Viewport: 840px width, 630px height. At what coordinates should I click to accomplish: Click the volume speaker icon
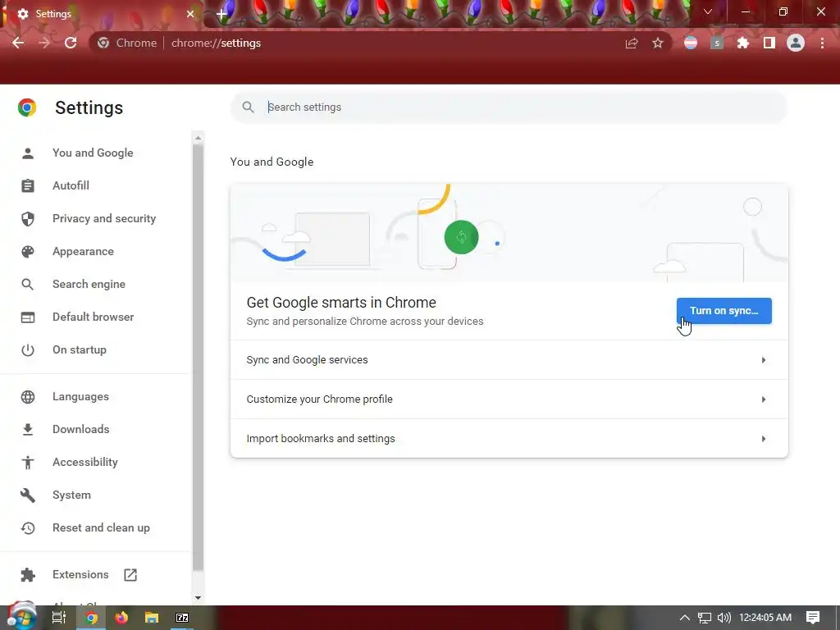[724, 618]
